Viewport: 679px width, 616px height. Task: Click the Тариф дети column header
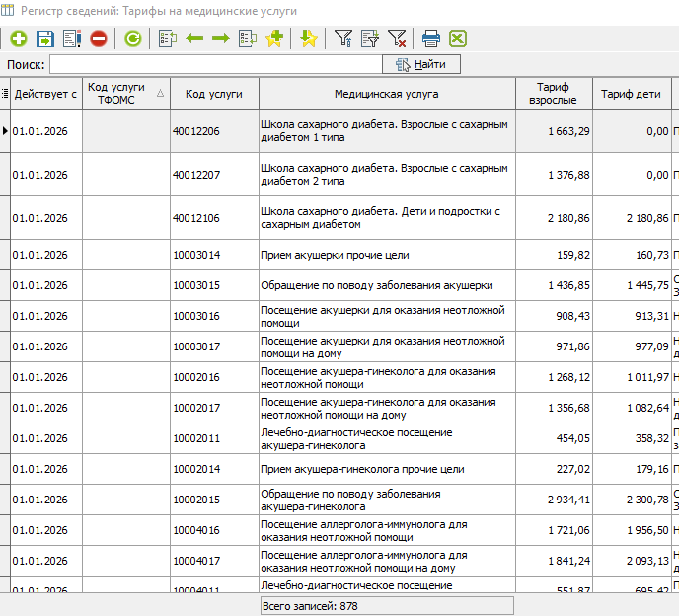coord(631,94)
